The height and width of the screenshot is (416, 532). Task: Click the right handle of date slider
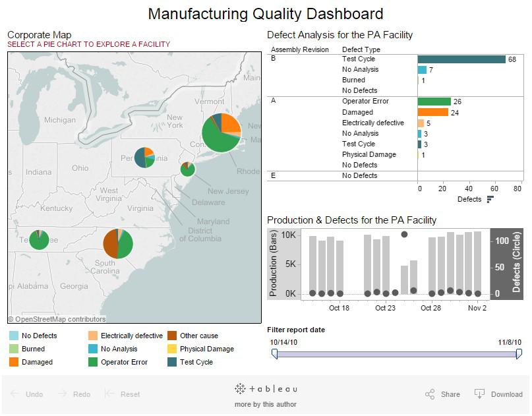[x=519, y=354]
